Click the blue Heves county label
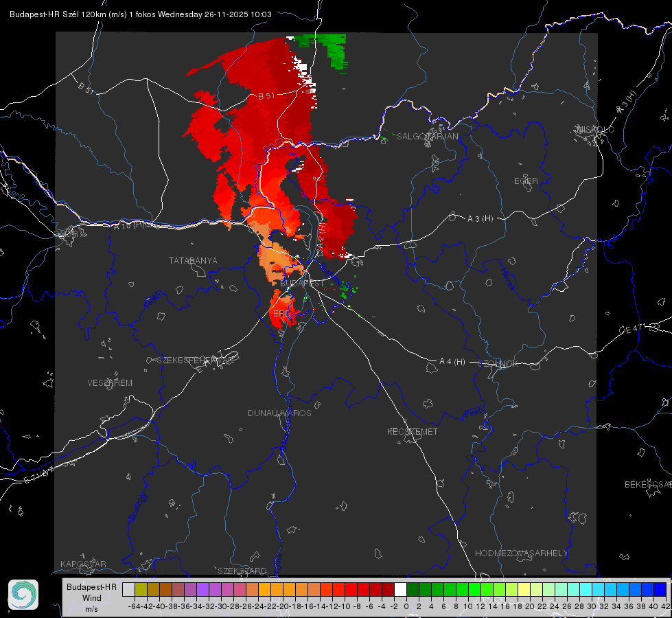Screen dimensions: 672x618 click(507, 279)
